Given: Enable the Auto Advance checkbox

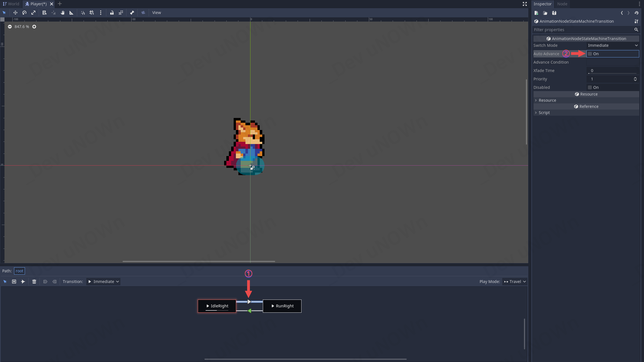Looking at the screenshot, I should [x=590, y=54].
